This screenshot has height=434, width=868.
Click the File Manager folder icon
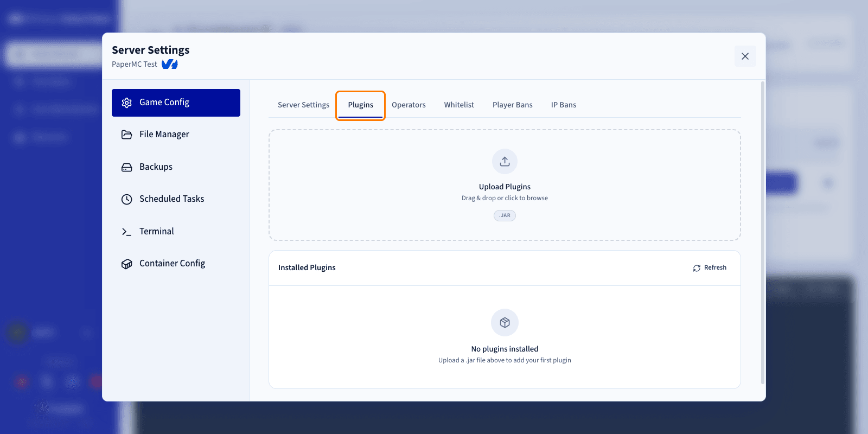pyautogui.click(x=127, y=135)
